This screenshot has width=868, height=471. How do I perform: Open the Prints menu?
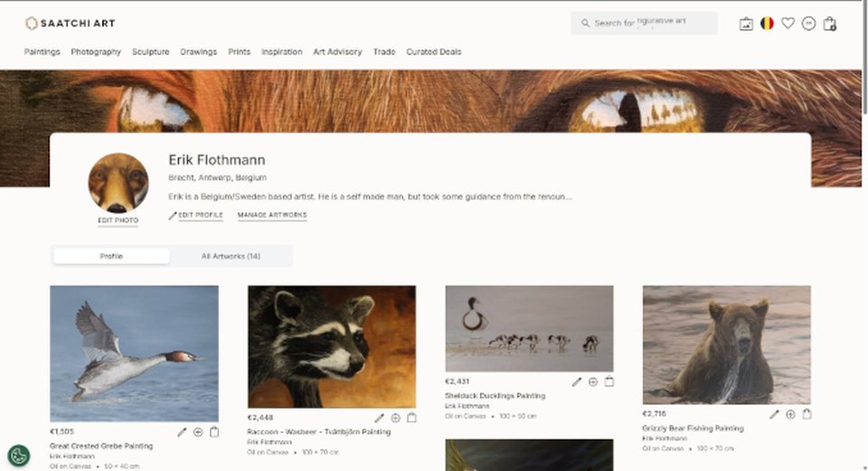(239, 52)
